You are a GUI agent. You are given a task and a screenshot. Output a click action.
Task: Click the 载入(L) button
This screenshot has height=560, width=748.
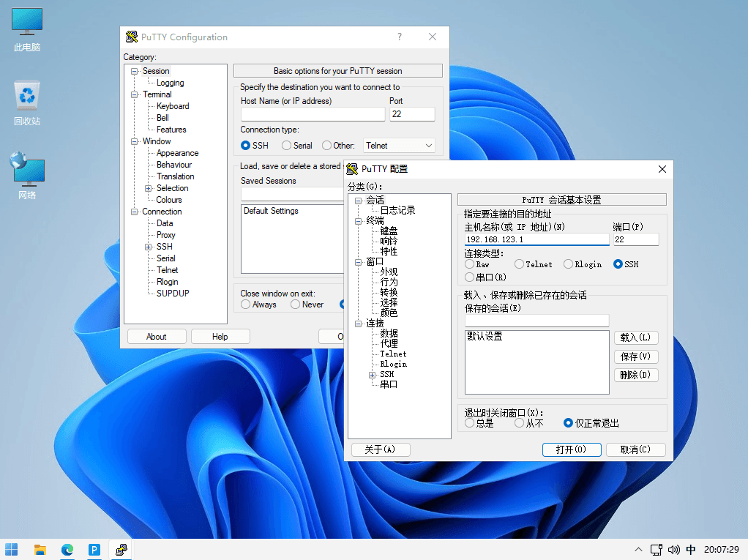click(x=636, y=337)
